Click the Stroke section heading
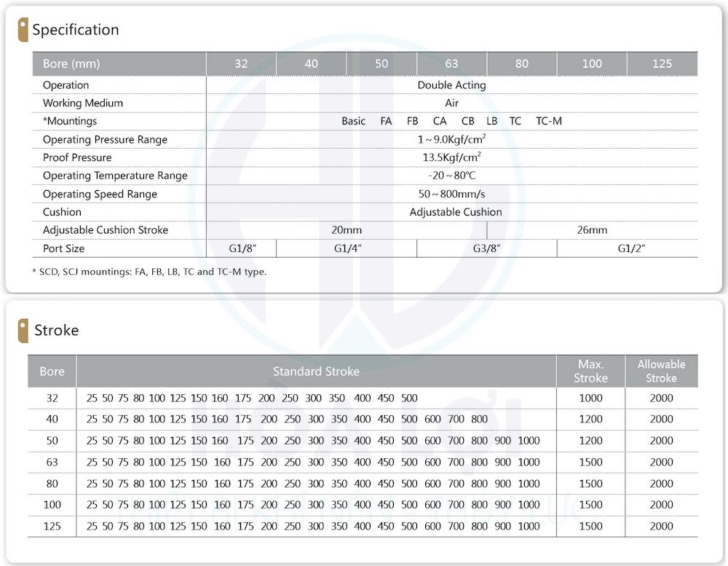 click(x=56, y=331)
